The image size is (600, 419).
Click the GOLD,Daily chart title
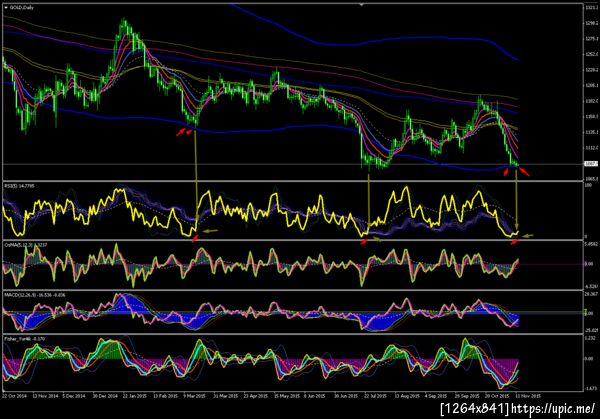[22, 7]
